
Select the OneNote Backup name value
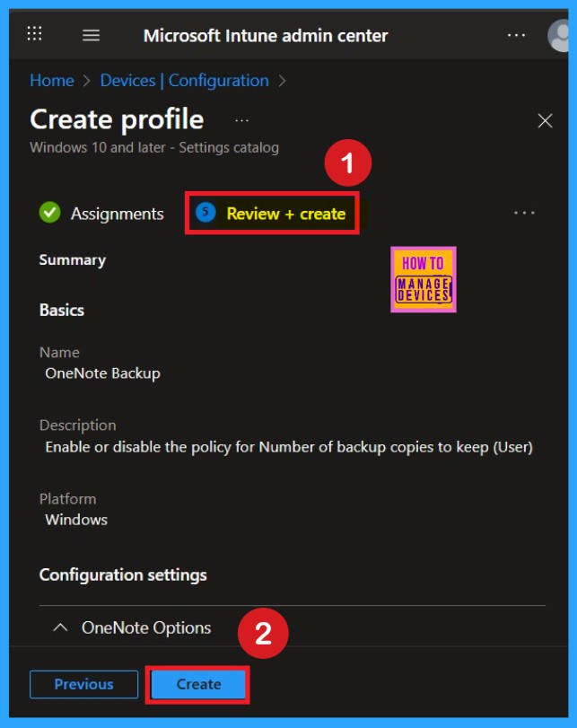tap(102, 373)
